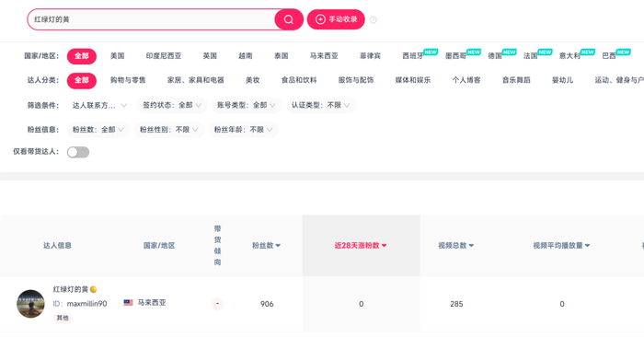Open 认证类型 dropdown
This screenshot has width=644, height=349.
coord(320,105)
